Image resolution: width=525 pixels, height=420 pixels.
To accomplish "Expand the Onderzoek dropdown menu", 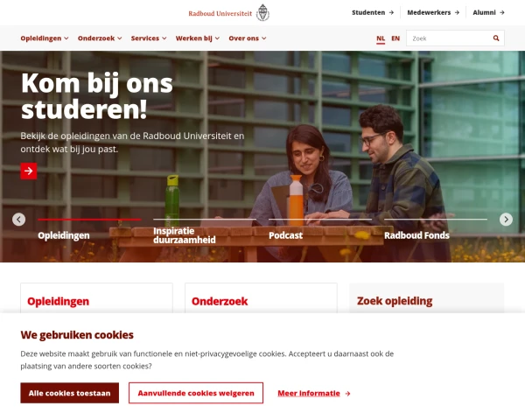I will coord(100,38).
